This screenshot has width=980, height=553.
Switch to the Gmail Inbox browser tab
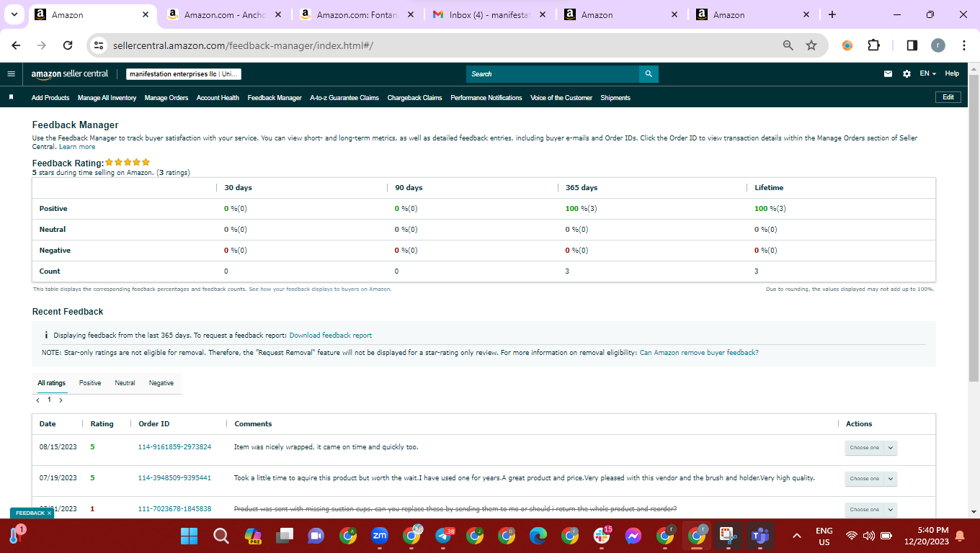coord(489,14)
